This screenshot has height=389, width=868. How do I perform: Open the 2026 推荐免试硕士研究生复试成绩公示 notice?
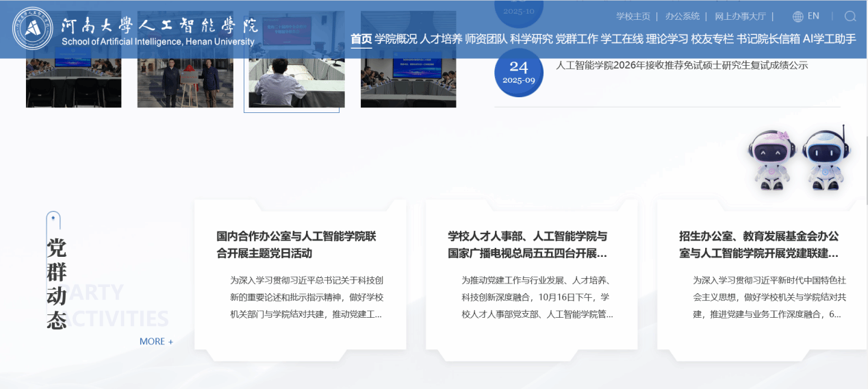pyautogui.click(x=682, y=66)
